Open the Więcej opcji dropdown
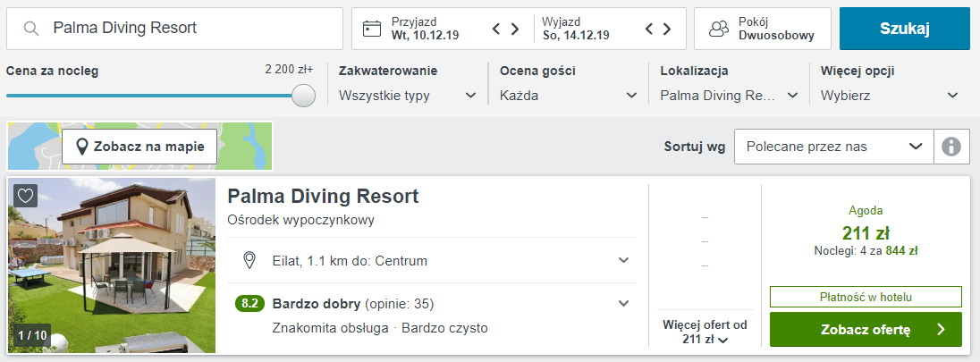The image size is (980, 362). (x=890, y=96)
